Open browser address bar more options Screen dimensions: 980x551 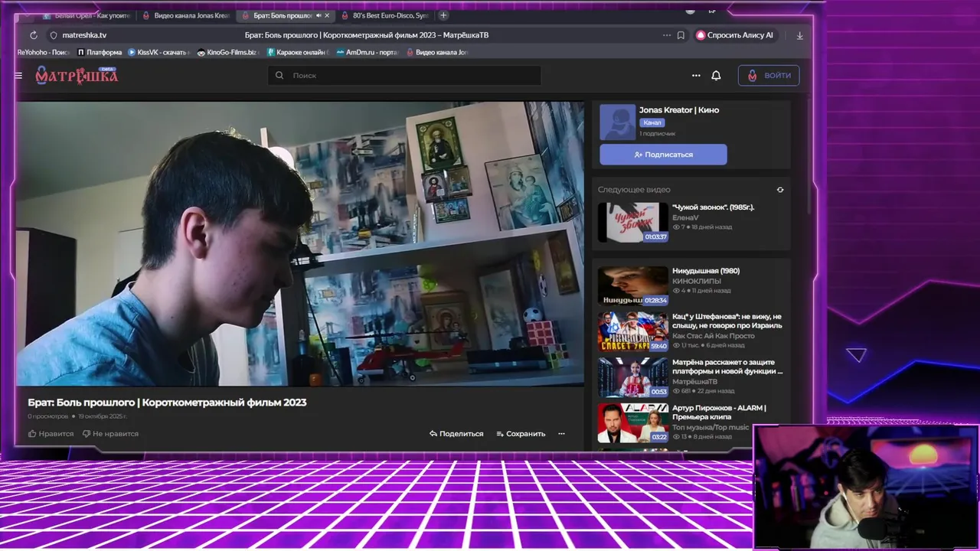tap(667, 35)
